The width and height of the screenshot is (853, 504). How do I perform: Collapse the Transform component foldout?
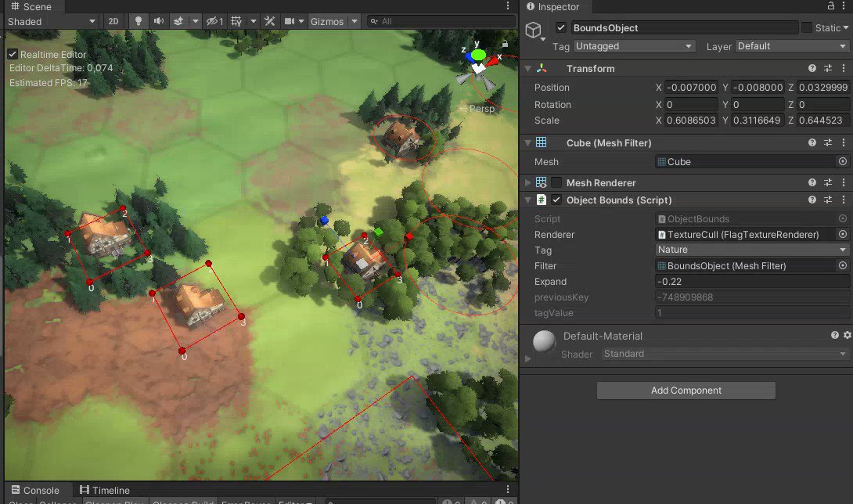(x=527, y=69)
